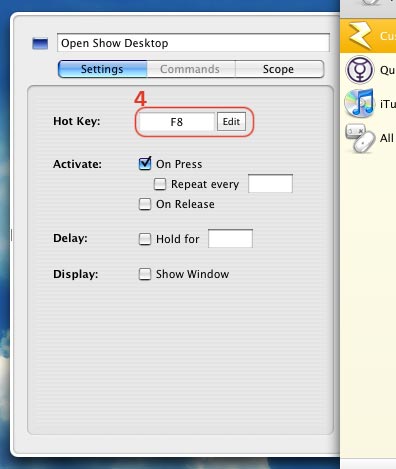
Task: Click the Delay label
Action: 70,238
